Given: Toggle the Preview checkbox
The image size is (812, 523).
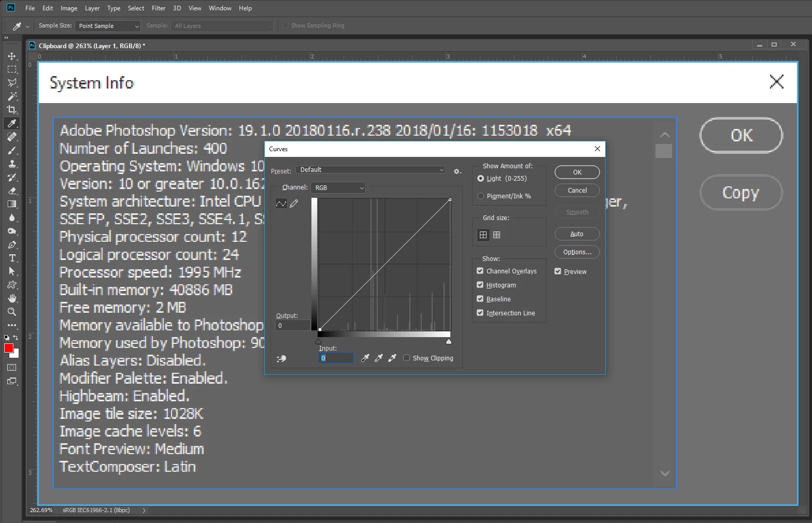Looking at the screenshot, I should click(558, 271).
